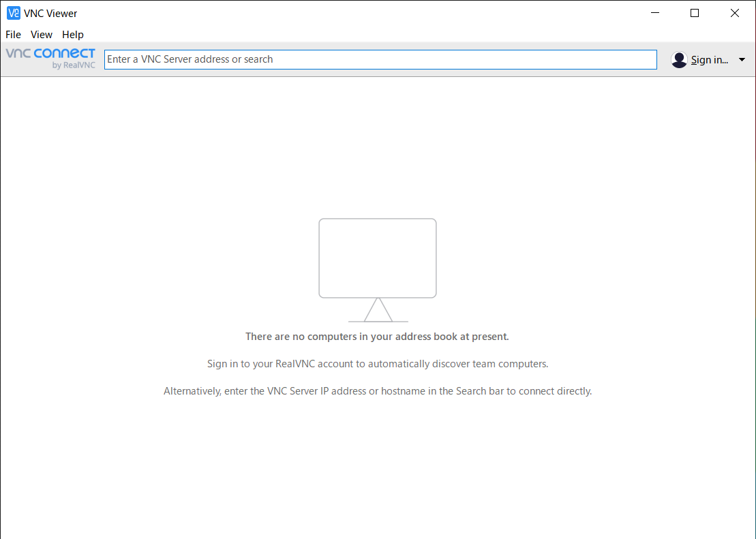Screen dimensions: 756x539
Task: Click the "no computers in your address book" text
Action: click(377, 337)
